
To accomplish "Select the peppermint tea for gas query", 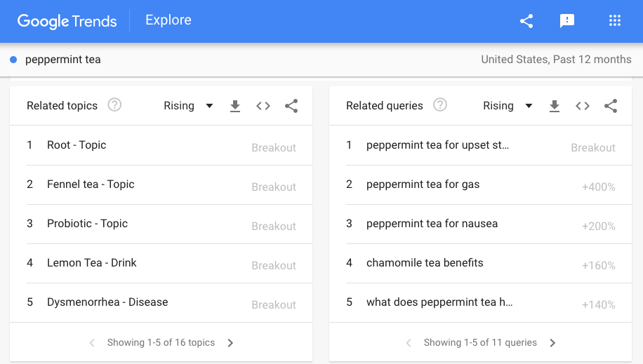I will (x=423, y=184).
